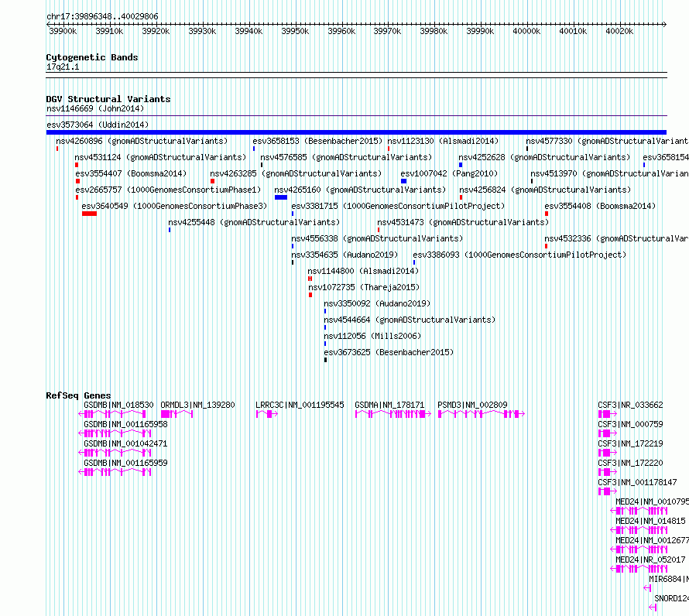This screenshot has width=689, height=616.
Task: Select the GSDMB|NM_001165958 transcript glyph
Action: coord(115,433)
